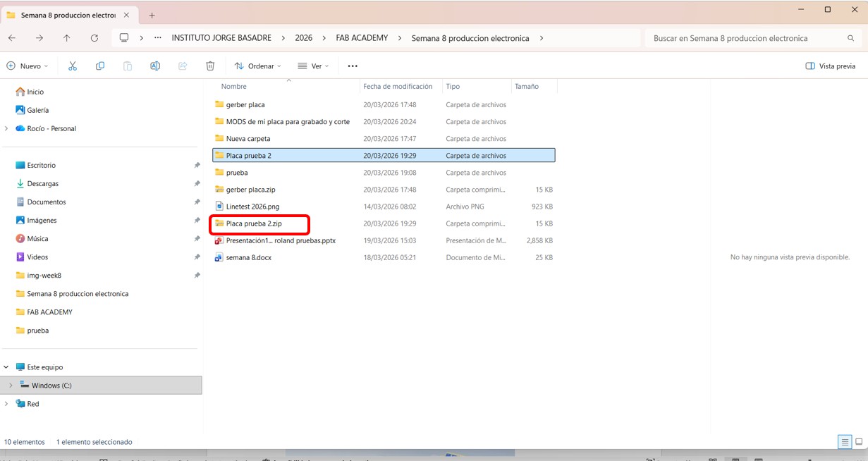Open img-week8 pinned folder
This screenshot has width=868, height=461.
coord(44,275)
